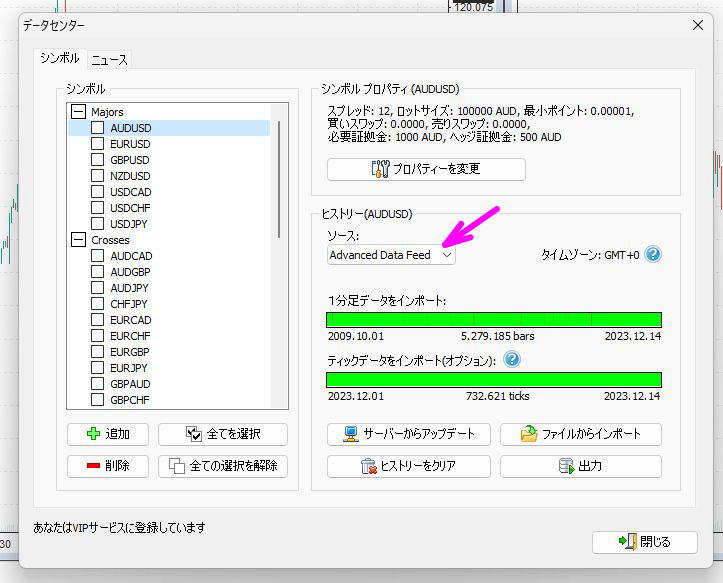Select the EURGBP row text
The height and width of the screenshot is (583, 723).
click(130, 352)
